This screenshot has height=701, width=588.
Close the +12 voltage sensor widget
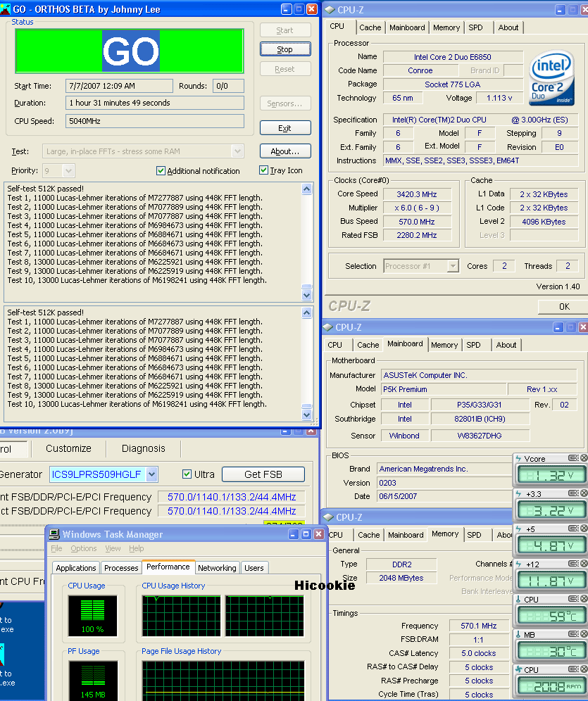(583, 564)
